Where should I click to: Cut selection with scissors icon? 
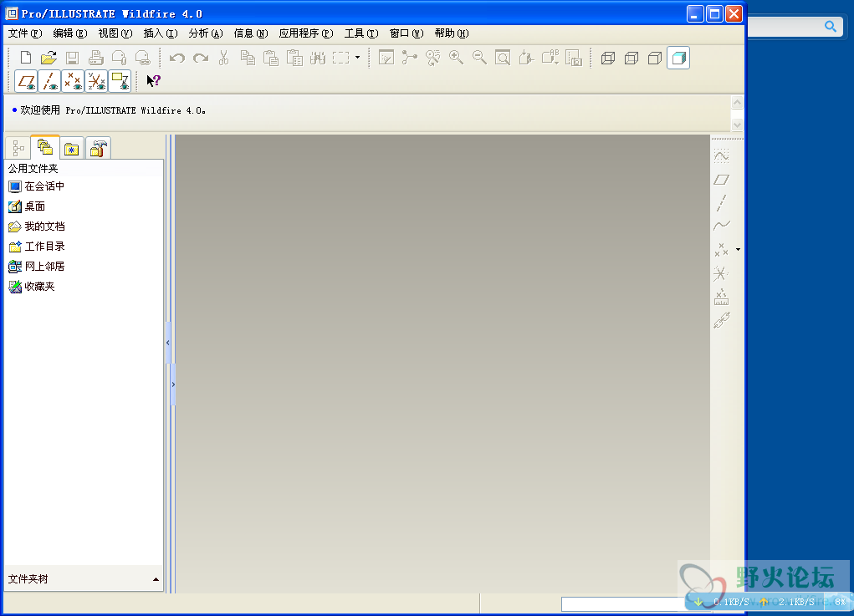tap(224, 58)
